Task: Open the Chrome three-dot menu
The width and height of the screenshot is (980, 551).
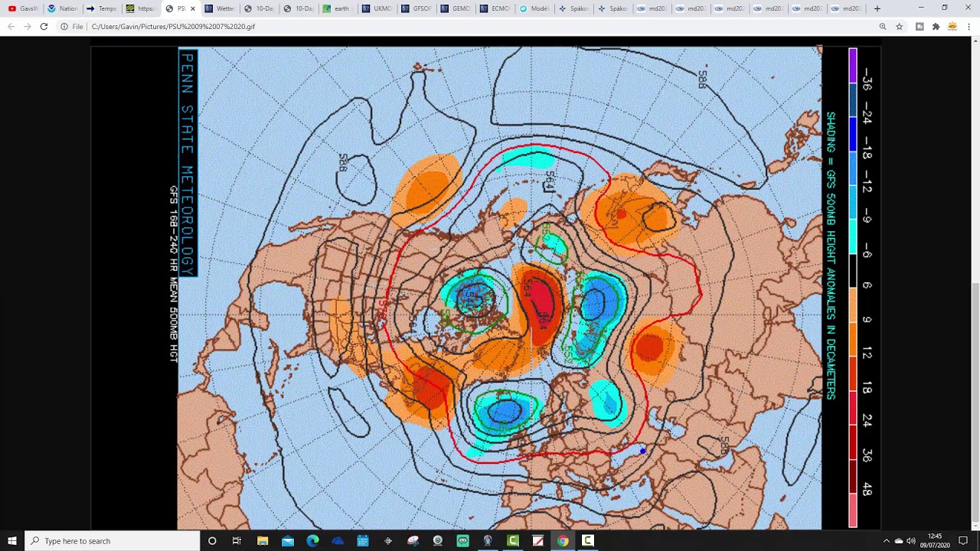Action: (x=969, y=26)
